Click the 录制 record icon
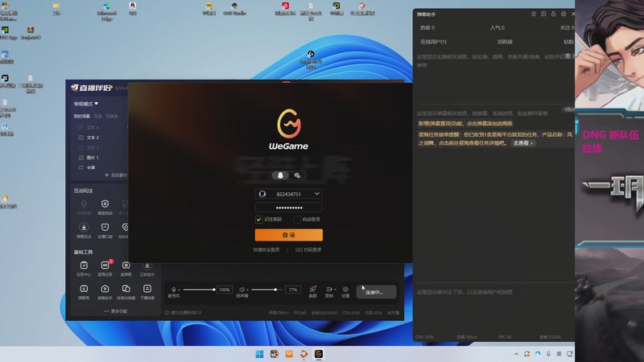644x362 pixels. pos(328,290)
